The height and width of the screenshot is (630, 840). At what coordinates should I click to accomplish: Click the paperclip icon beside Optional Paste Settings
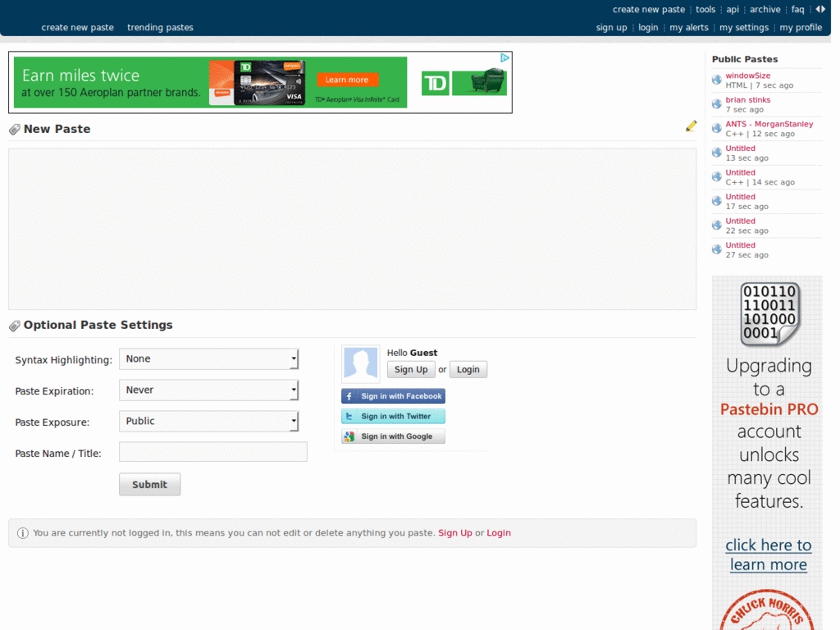[14, 325]
